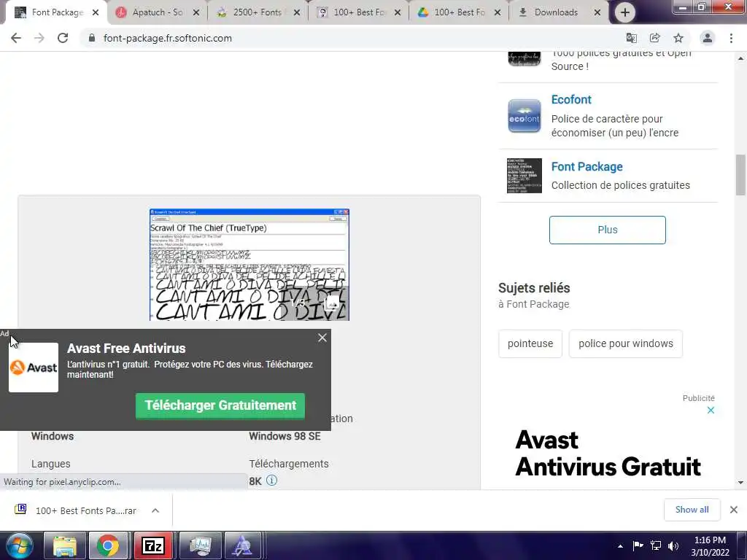Click the Chrome taskbar icon
747x560 pixels.
[x=108, y=545]
